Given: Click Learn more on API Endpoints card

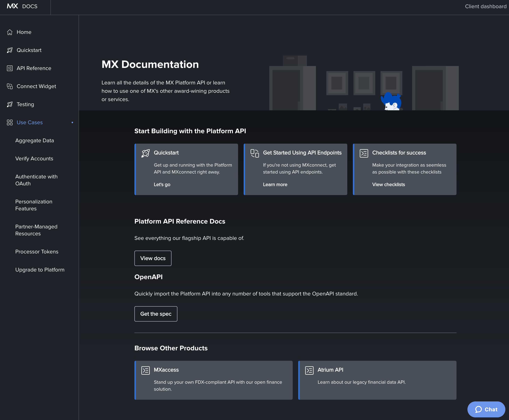Looking at the screenshot, I should 275,184.
